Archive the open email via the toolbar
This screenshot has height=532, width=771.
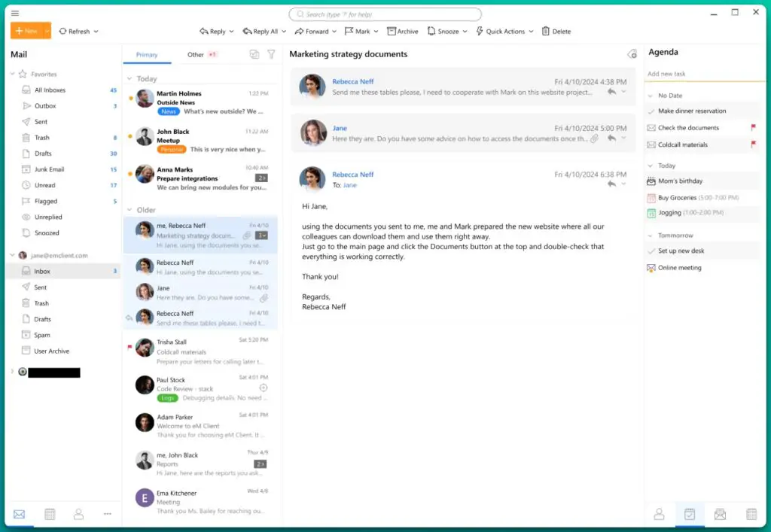(403, 31)
